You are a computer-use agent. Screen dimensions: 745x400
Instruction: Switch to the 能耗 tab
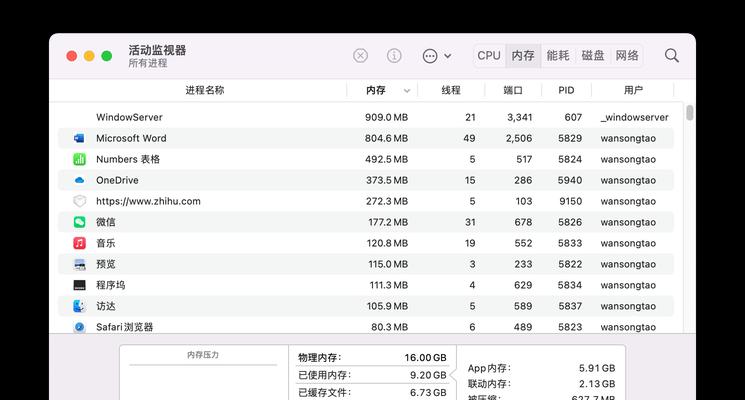click(558, 56)
